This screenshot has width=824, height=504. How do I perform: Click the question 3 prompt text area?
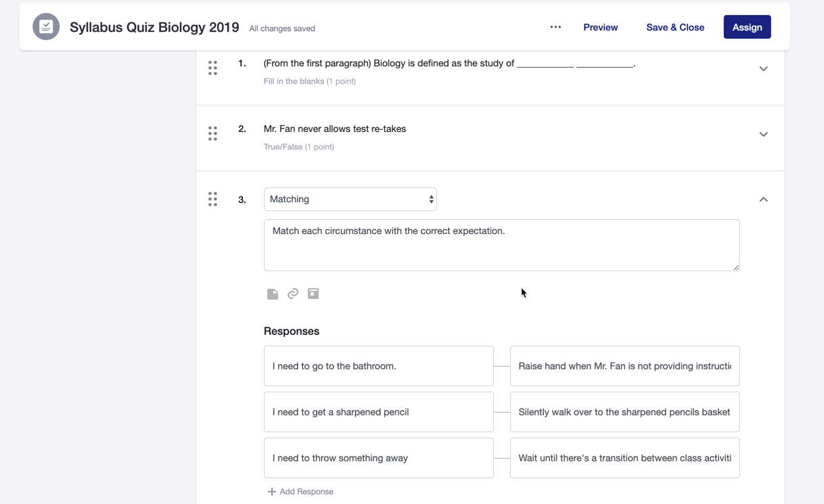click(501, 245)
